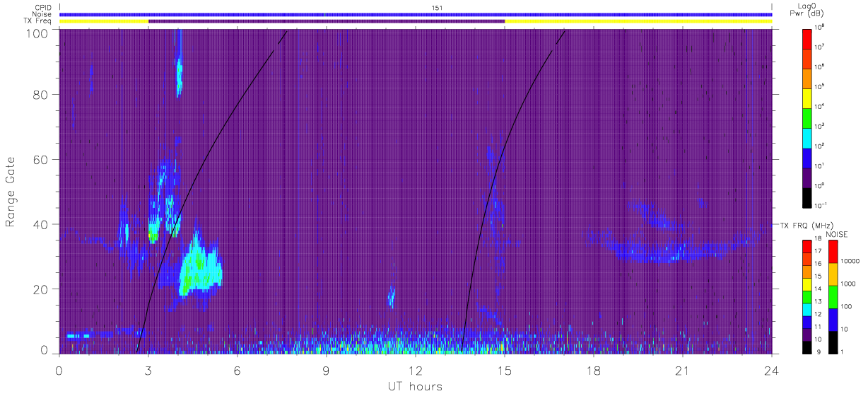Click the TX FRQ colorbar label 17
The width and height of the screenshot is (868, 401).
point(819,251)
